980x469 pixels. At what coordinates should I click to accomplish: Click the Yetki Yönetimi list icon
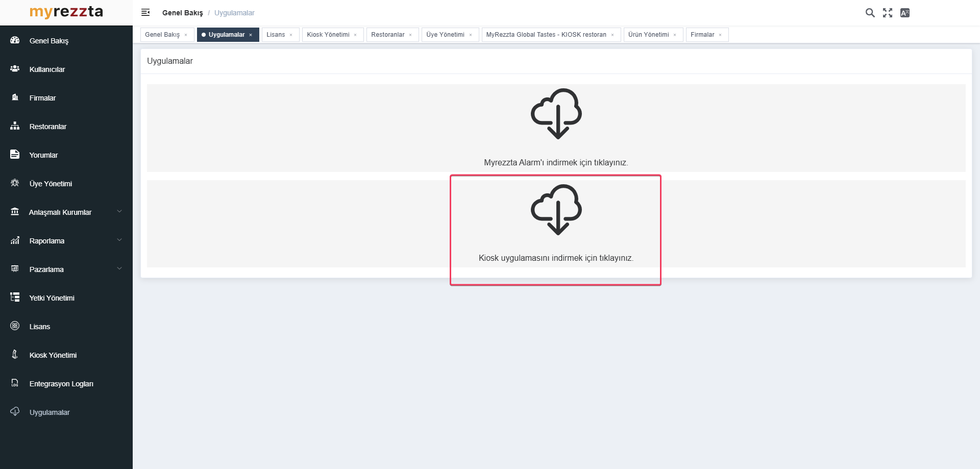pos(15,298)
